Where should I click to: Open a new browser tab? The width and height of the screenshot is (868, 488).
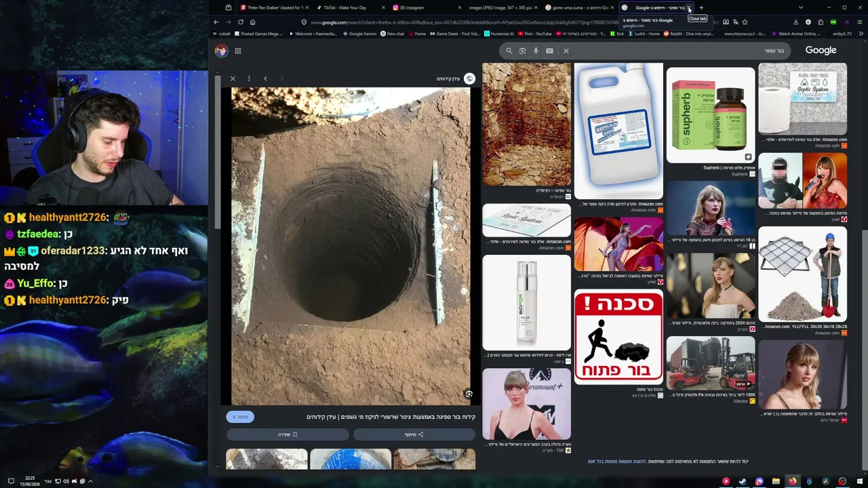click(701, 7)
